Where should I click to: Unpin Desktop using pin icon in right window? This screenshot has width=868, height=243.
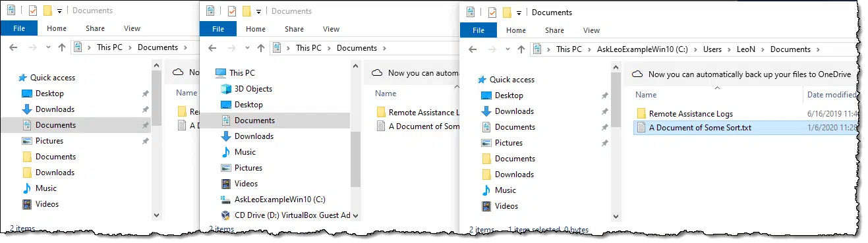(604, 95)
